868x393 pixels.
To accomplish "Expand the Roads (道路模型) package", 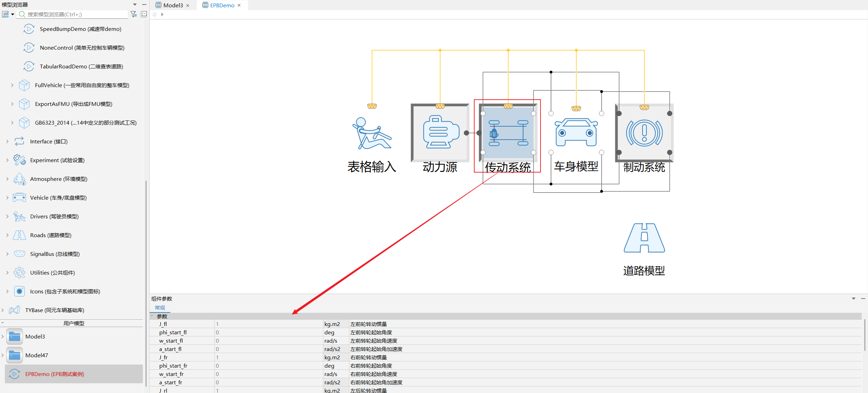I will [7, 235].
